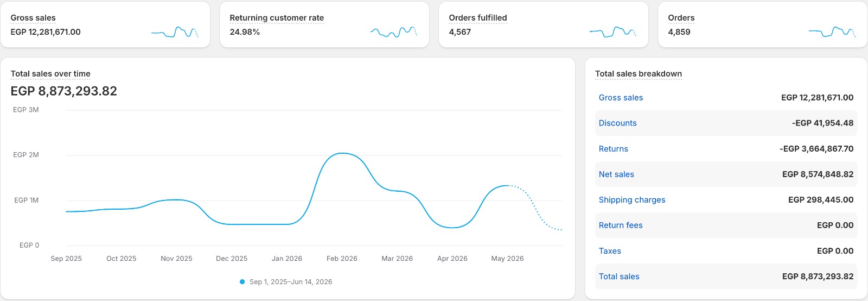This screenshot has width=868, height=301.
Task: Open the Orders fulfilled card title
Action: click(478, 18)
